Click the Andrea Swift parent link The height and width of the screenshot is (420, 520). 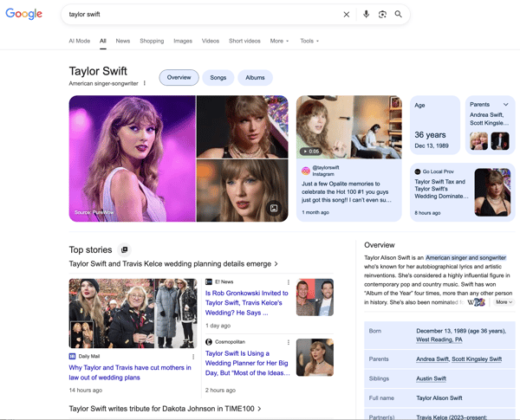[432, 359]
